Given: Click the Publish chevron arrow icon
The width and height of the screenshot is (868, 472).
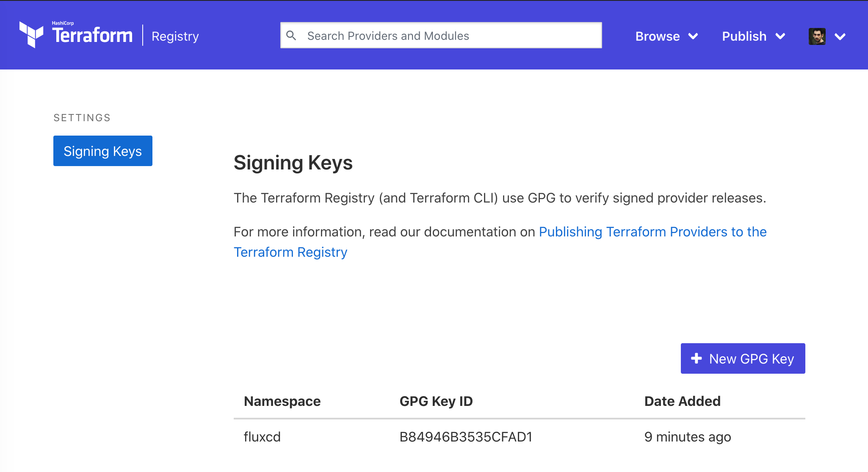Looking at the screenshot, I should tap(781, 37).
